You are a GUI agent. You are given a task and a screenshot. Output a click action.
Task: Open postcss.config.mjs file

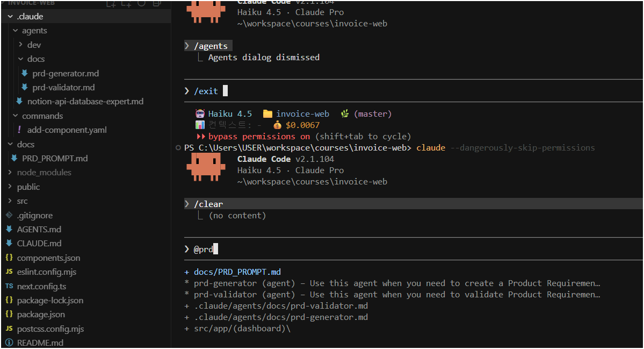[x=50, y=329]
